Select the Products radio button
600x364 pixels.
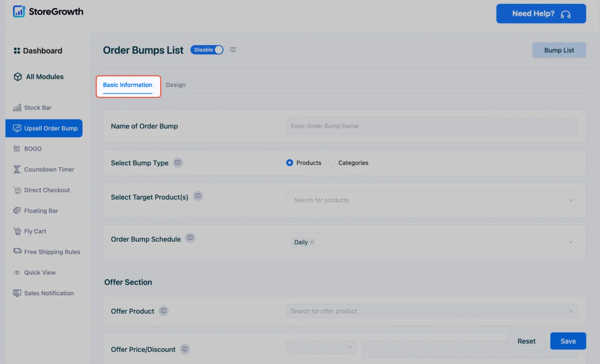(290, 163)
